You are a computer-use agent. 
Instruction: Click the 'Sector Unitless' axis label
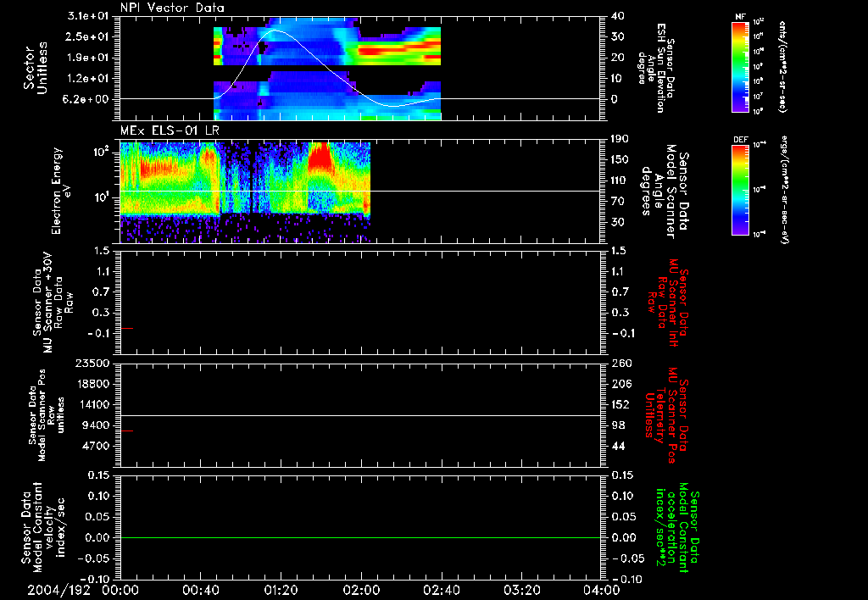pos(36,68)
